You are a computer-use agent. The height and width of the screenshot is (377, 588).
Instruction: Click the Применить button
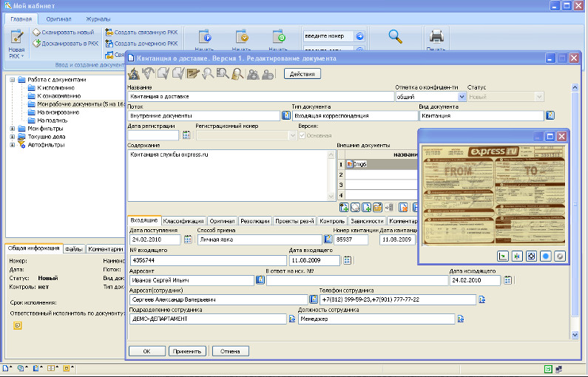point(186,351)
